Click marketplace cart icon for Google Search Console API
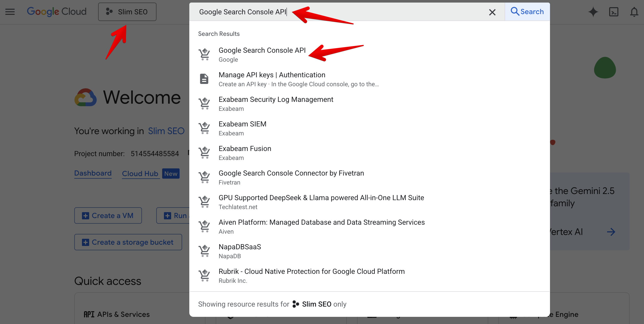 coord(204,54)
